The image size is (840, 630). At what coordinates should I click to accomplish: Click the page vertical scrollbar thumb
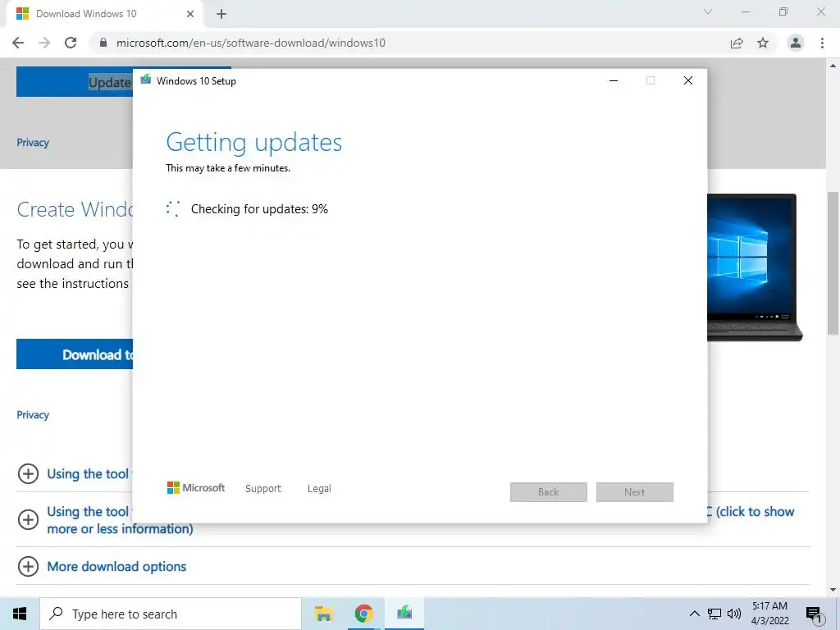833,262
